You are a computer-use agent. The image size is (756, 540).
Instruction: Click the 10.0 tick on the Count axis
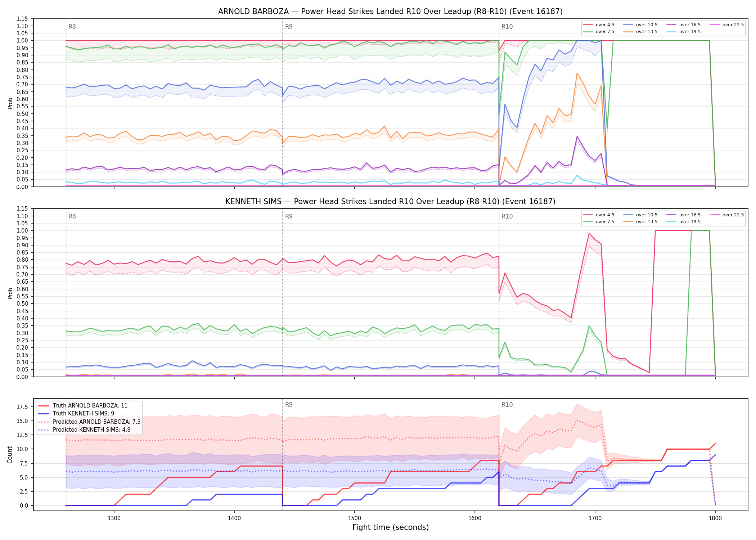(x=22, y=449)
